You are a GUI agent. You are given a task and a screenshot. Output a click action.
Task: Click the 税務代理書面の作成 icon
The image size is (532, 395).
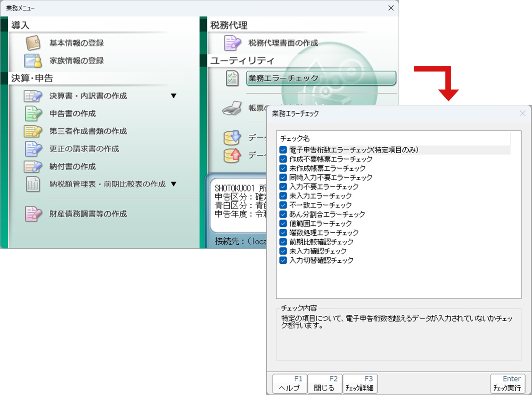coord(232,43)
